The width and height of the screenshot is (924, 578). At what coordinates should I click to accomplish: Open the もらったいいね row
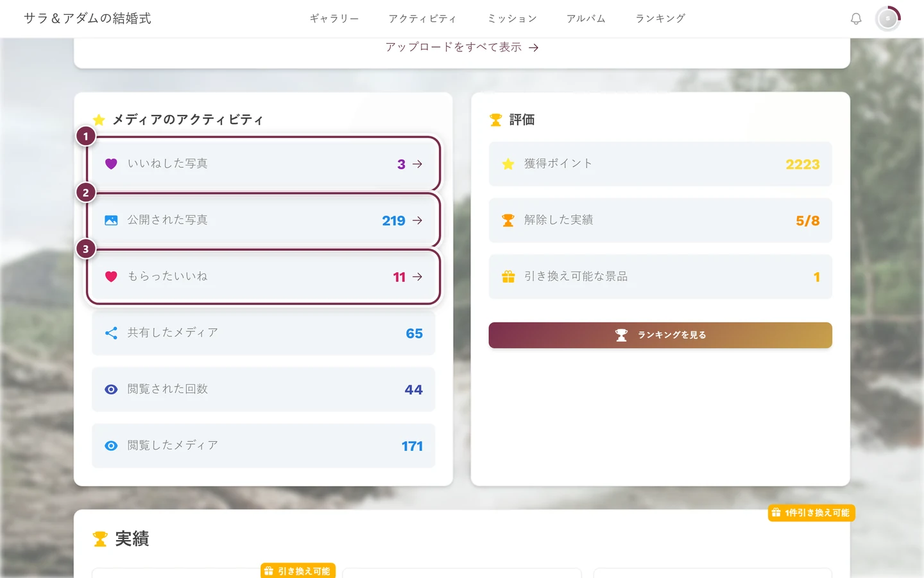pos(264,277)
